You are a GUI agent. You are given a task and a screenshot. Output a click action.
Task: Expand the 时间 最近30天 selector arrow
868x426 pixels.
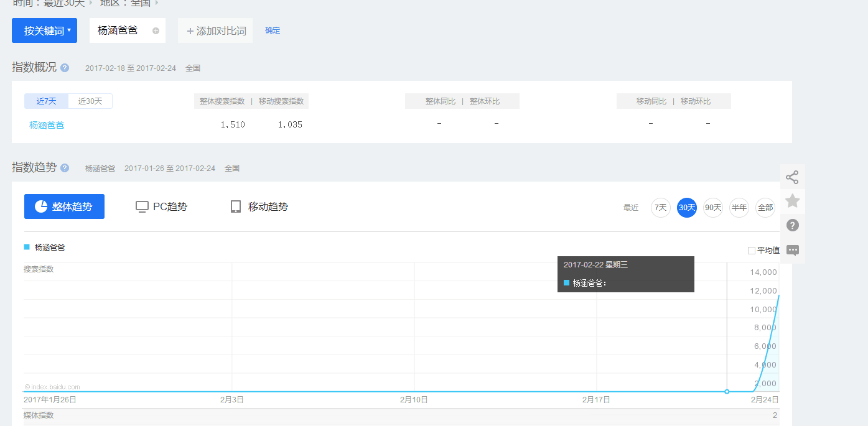coord(90,3)
